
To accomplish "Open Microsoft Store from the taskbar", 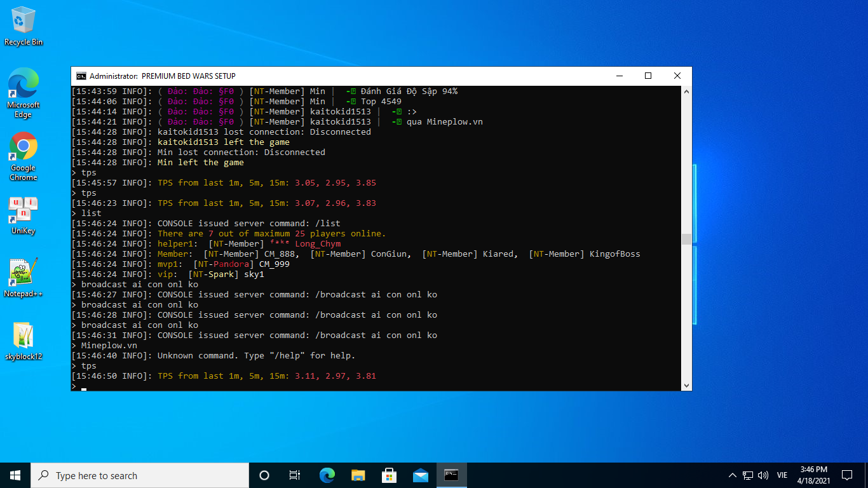I will coord(390,475).
